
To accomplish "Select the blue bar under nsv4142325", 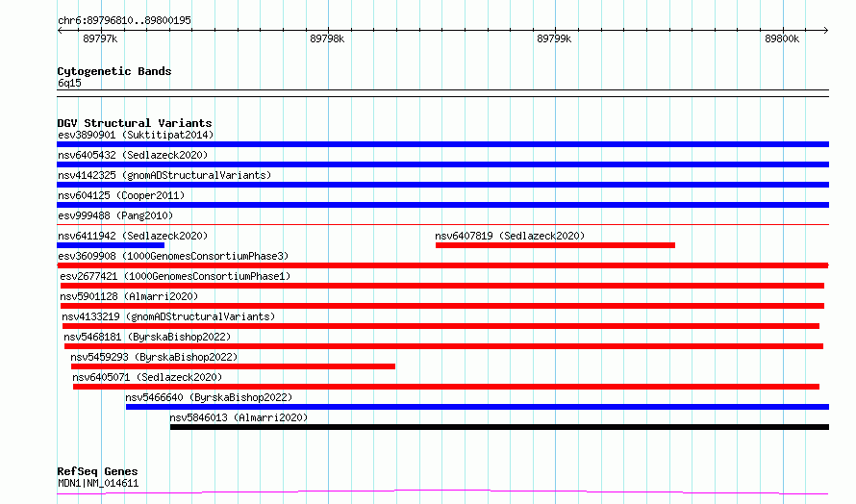I will click(442, 185).
